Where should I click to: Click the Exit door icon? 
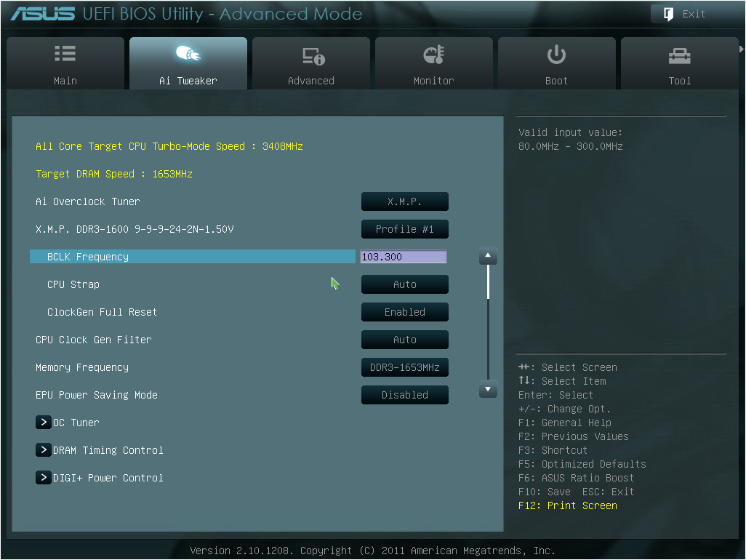tap(668, 15)
